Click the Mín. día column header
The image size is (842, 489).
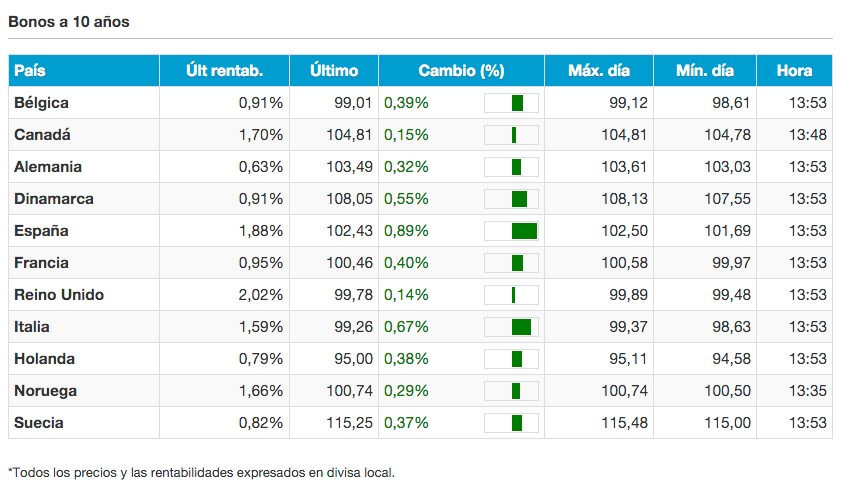[706, 71]
